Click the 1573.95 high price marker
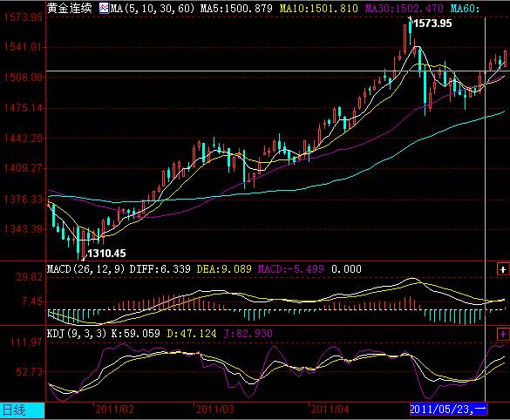Image resolution: width=510 pixels, height=420 pixels. (x=433, y=24)
